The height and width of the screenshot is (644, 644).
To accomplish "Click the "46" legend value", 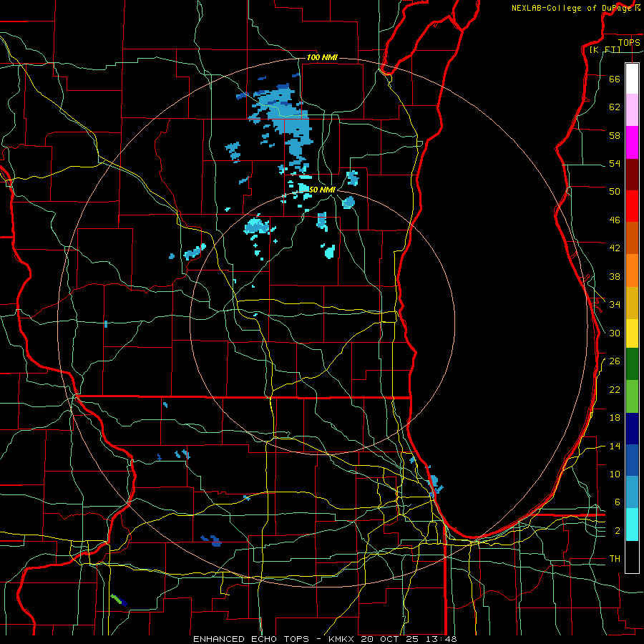I will (x=615, y=220).
